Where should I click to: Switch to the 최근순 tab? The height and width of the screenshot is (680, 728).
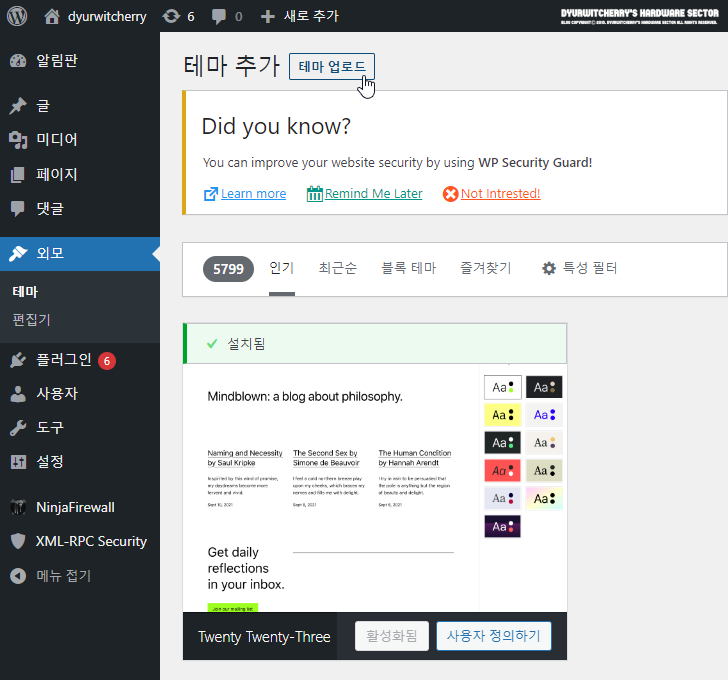tap(338, 268)
